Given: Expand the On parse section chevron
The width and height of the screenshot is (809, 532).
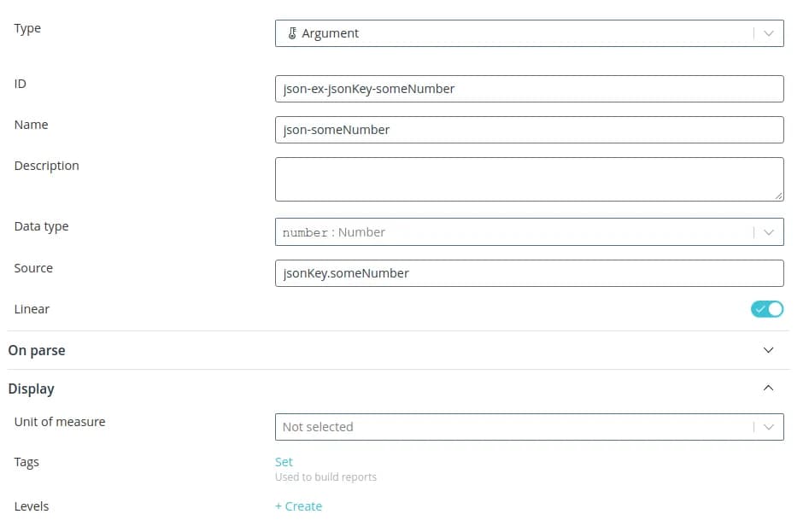Looking at the screenshot, I should pyautogui.click(x=768, y=350).
